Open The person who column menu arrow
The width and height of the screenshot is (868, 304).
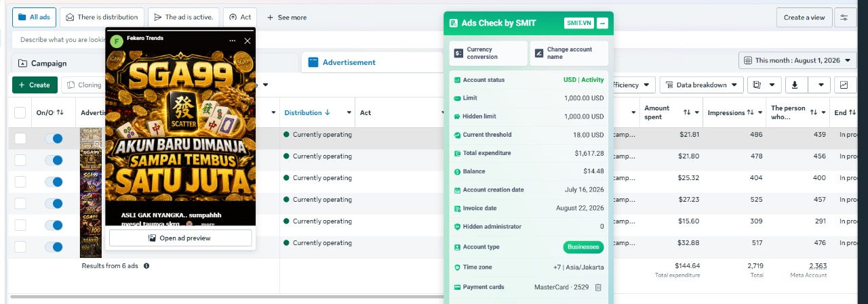pyautogui.click(x=824, y=112)
